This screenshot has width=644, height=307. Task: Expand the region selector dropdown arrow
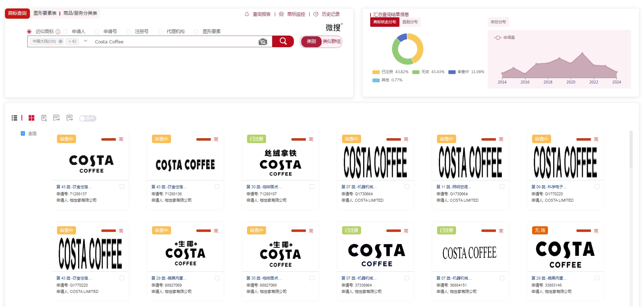[86, 41]
